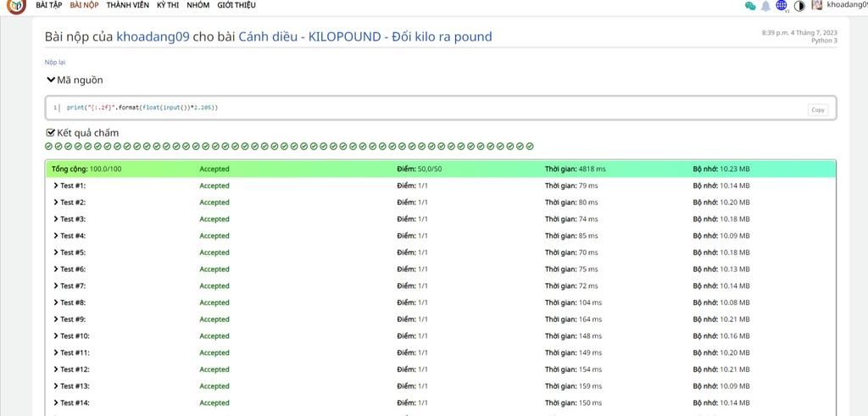Expand Test #12 details
Screen dimensions: 868x416
click(x=71, y=369)
